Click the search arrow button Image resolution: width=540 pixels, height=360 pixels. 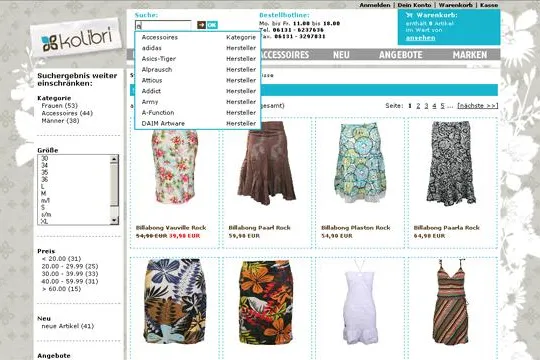pyautogui.click(x=201, y=25)
